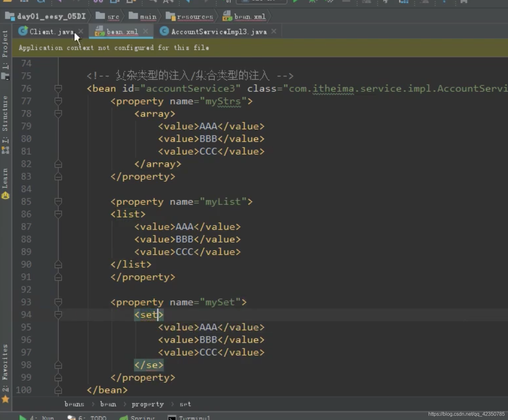
Task: Click the main folder in navigation bar
Action: coord(143,16)
